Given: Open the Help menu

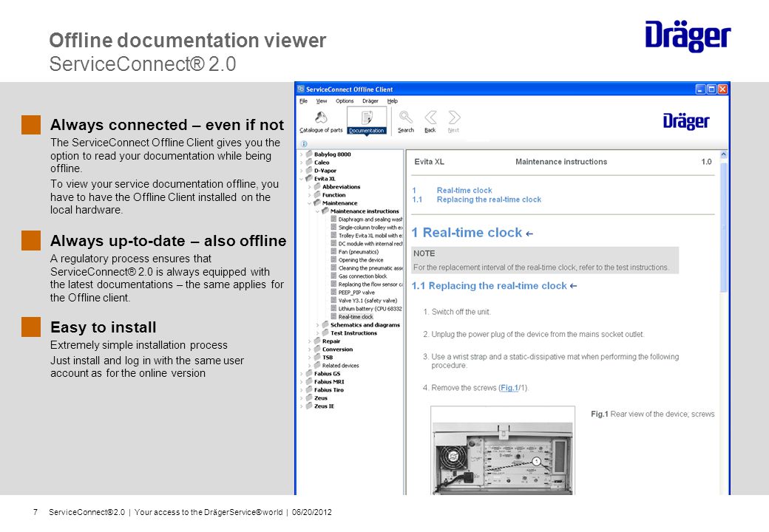Looking at the screenshot, I should (x=393, y=101).
